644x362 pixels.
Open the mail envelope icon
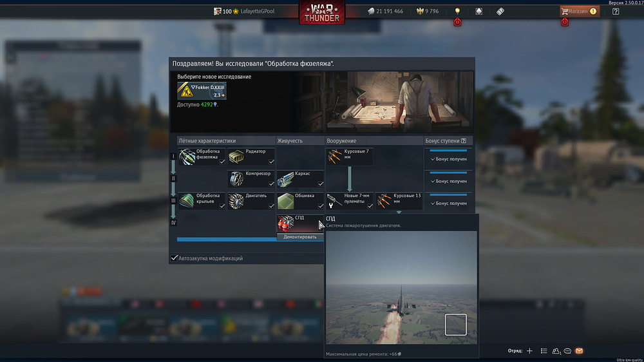(579, 351)
